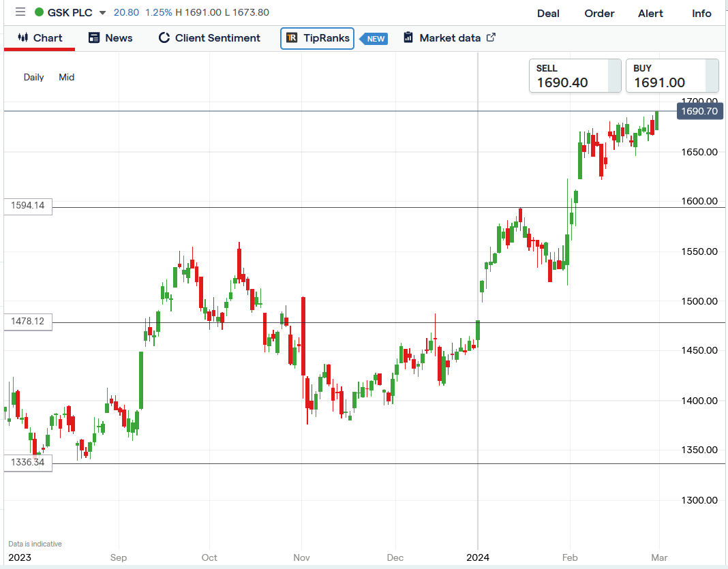Image resolution: width=728 pixels, height=569 pixels.
Task: Switch to the News tab
Action: [110, 38]
